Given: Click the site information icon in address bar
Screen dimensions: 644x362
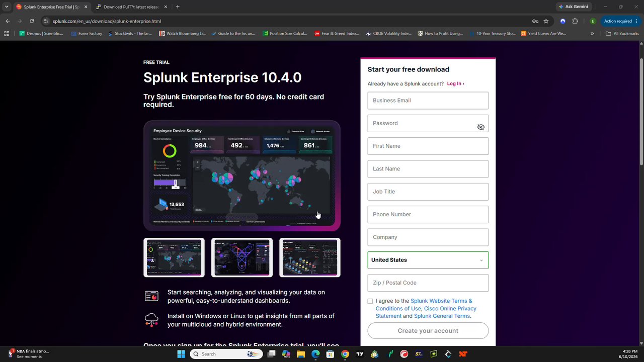Looking at the screenshot, I should click(x=46, y=21).
